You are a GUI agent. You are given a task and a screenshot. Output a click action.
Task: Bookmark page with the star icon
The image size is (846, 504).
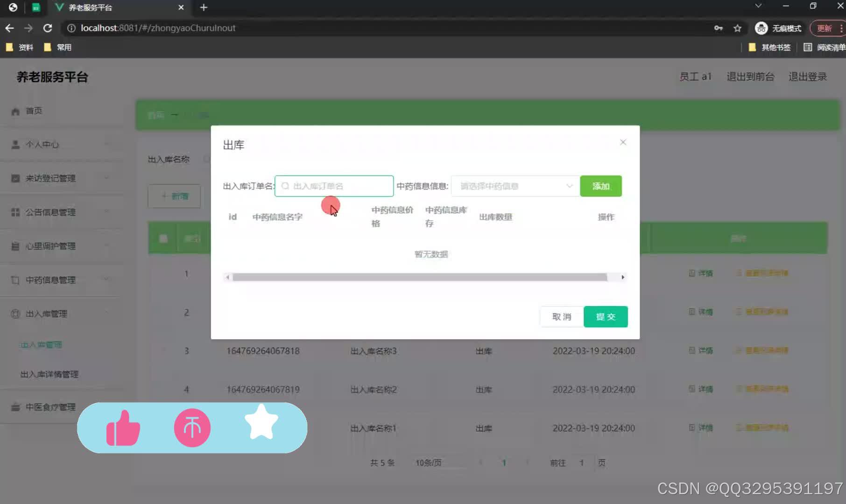(x=737, y=28)
